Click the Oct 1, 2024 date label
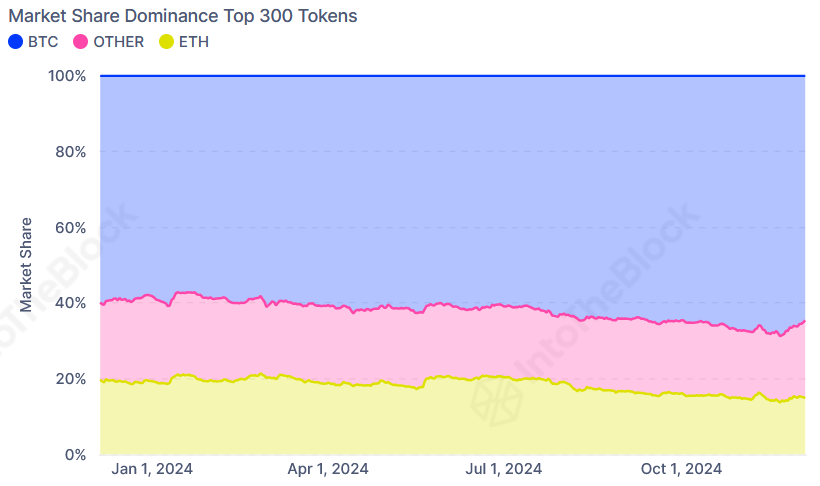Image resolution: width=820 pixels, height=486 pixels. (680, 469)
